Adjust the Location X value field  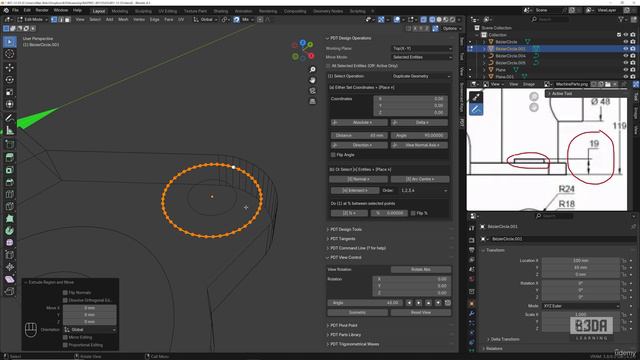pyautogui.click(x=580, y=260)
